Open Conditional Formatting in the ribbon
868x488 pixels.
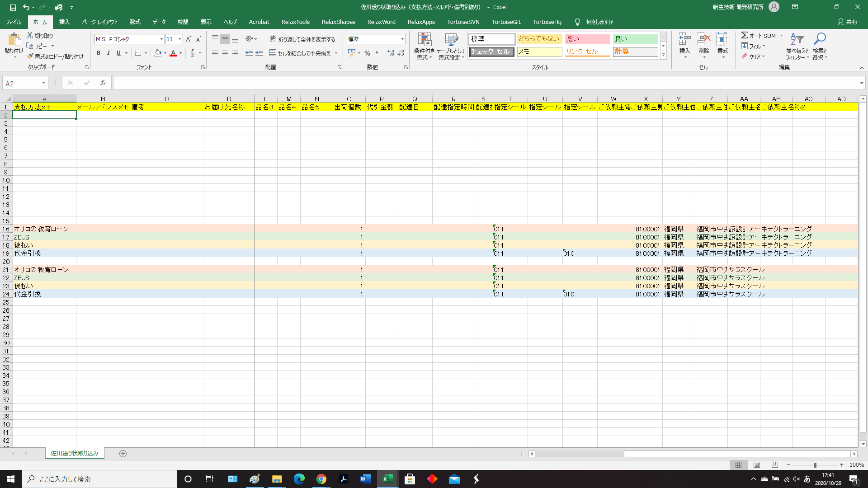coord(424,46)
